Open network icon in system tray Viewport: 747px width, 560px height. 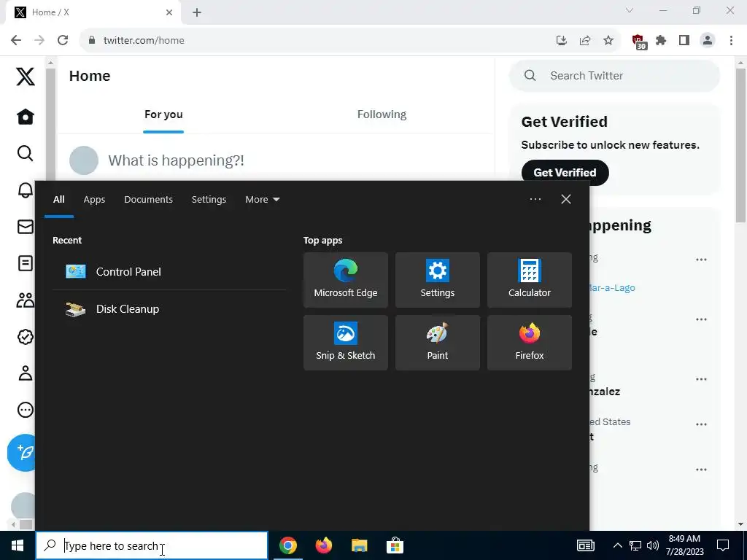635,545
